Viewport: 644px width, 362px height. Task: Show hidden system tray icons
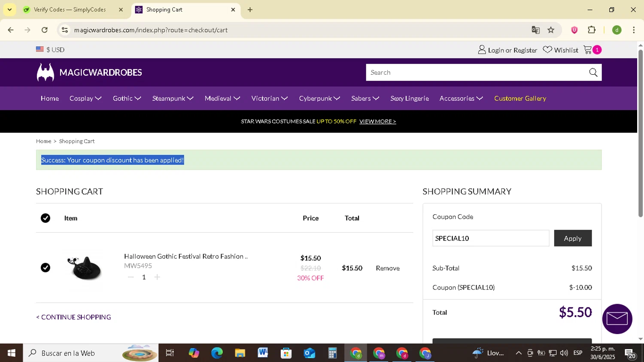(x=519, y=353)
